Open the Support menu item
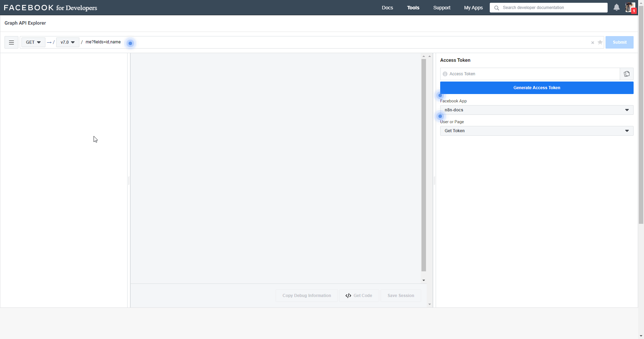644x339 pixels. [442, 8]
